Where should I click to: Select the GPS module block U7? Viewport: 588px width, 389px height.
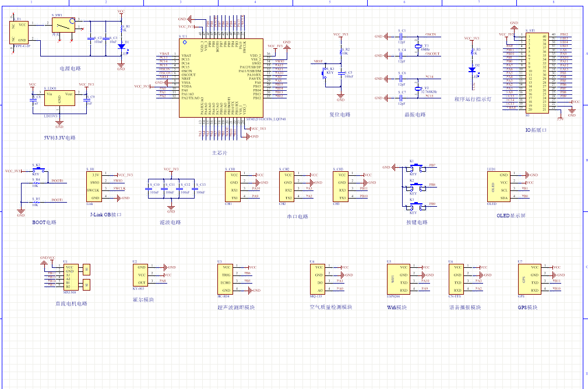point(530,279)
